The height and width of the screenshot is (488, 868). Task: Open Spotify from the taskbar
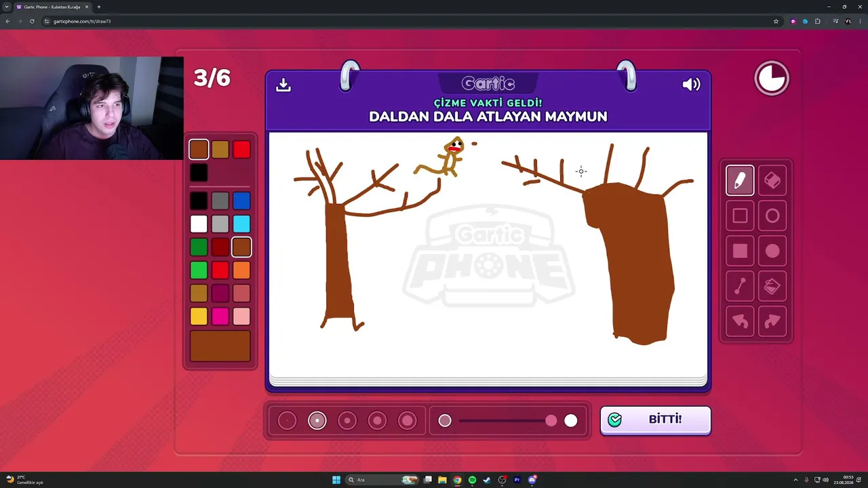point(472,480)
